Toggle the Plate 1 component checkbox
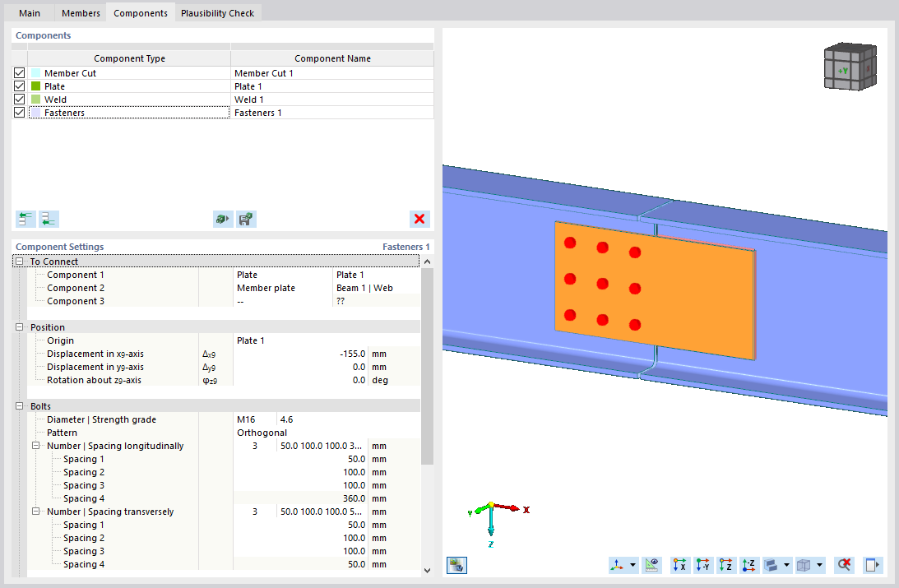This screenshot has width=899, height=588. click(x=18, y=86)
